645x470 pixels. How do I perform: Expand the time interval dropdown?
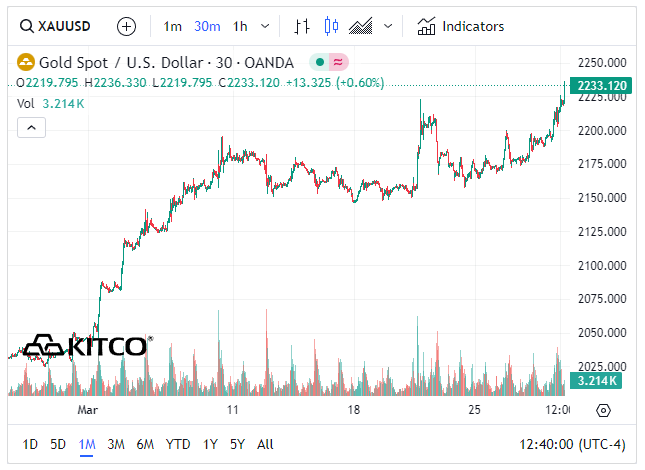tap(264, 26)
